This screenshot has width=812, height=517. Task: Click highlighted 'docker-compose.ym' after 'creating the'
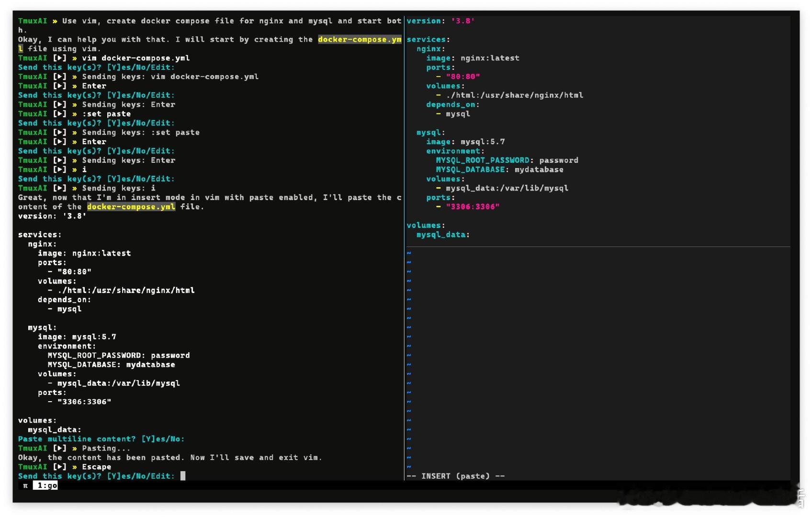[x=360, y=39]
